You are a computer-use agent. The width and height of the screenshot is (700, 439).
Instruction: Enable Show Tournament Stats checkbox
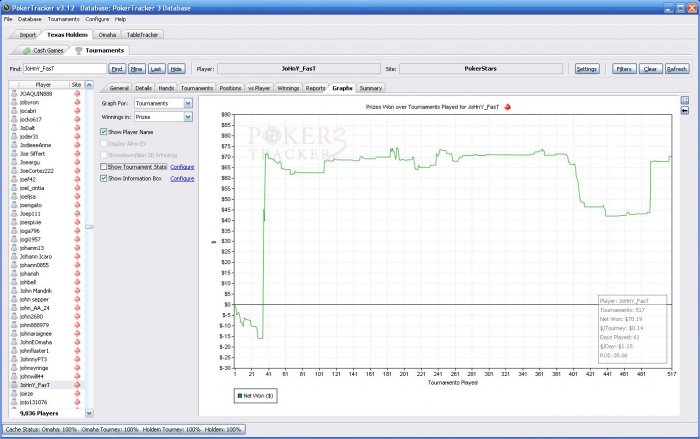pyautogui.click(x=104, y=166)
